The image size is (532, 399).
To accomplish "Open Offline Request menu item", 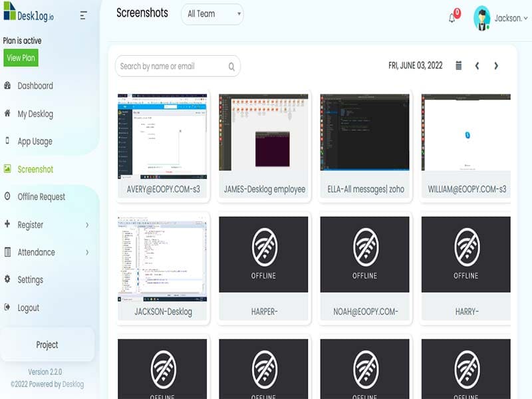I will (x=41, y=197).
